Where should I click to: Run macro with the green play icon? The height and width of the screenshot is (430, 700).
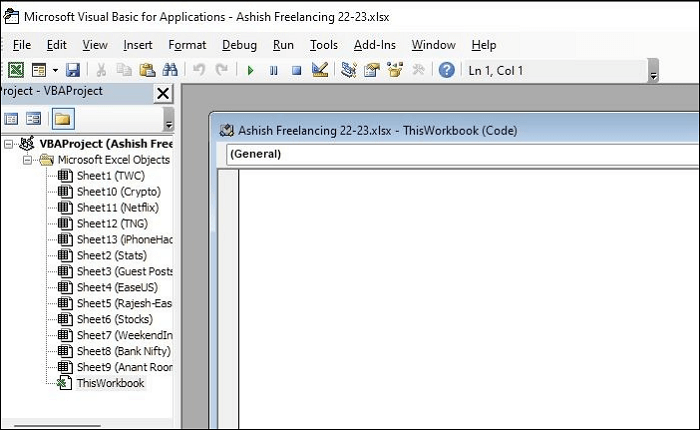250,71
